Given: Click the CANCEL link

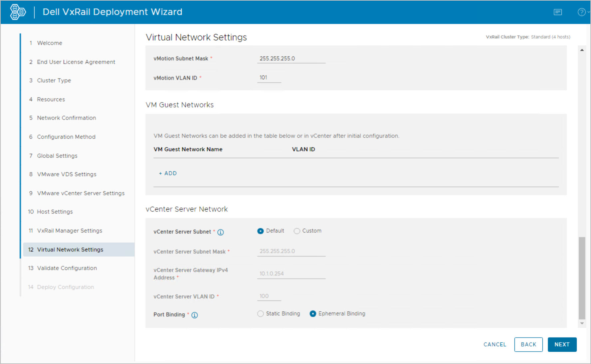Looking at the screenshot, I should click(494, 344).
